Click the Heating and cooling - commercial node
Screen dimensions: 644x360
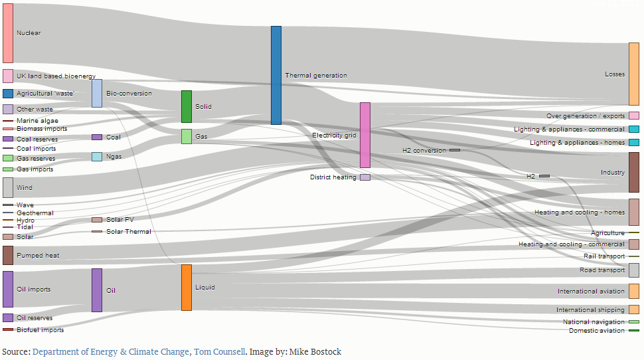pyautogui.click(x=634, y=244)
